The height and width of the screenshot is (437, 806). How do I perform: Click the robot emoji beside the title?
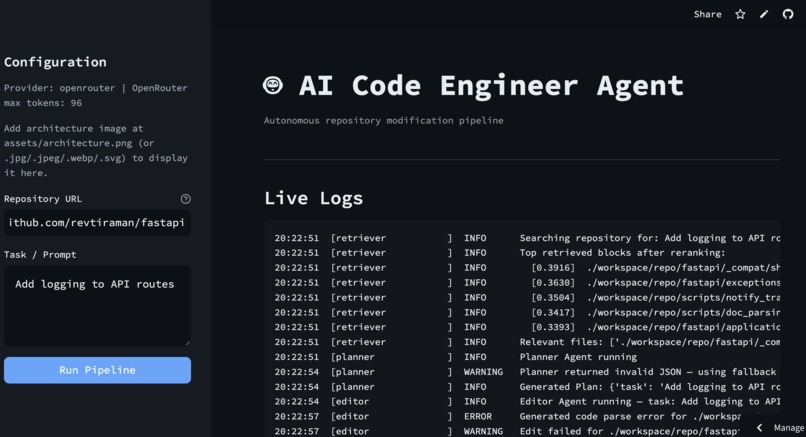click(273, 85)
